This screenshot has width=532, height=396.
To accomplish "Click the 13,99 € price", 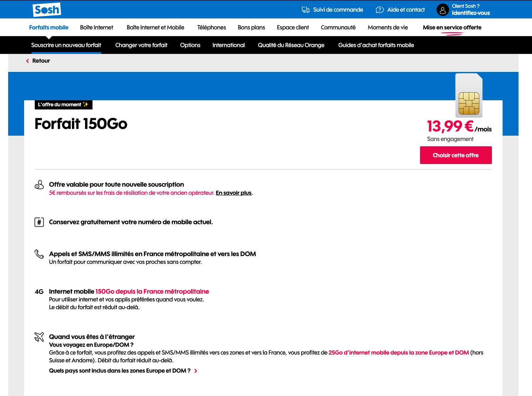I will pyautogui.click(x=450, y=126).
